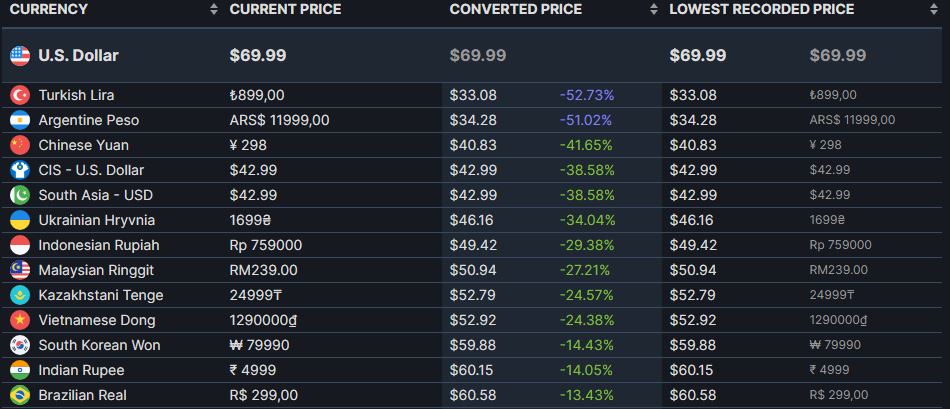This screenshot has width=950, height=409.
Task: Sort by Lowest Recorded Price column header
Action: 761,10
